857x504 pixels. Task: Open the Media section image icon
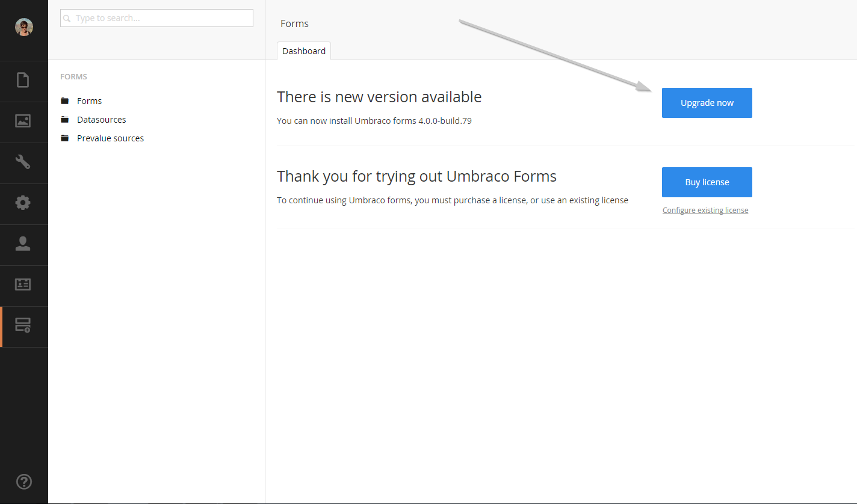click(23, 121)
